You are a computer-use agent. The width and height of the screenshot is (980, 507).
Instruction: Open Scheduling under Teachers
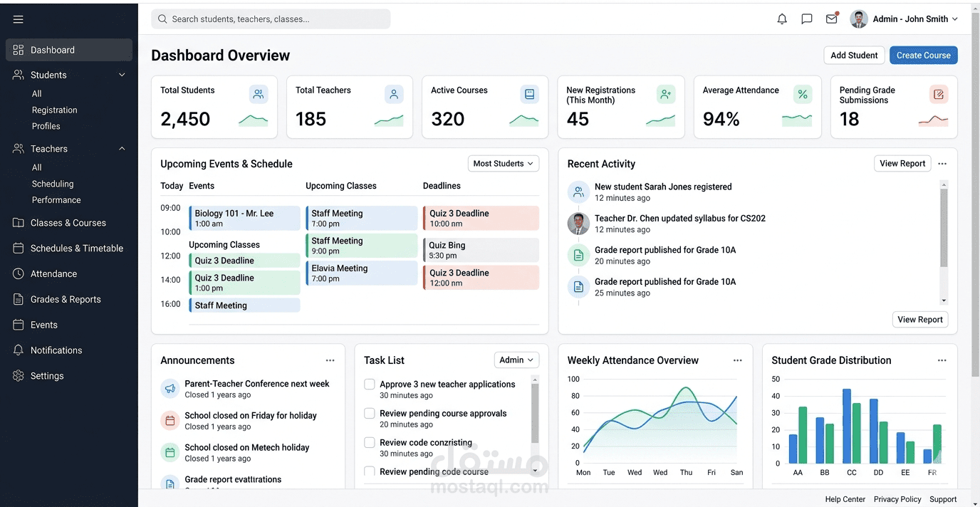click(x=53, y=184)
